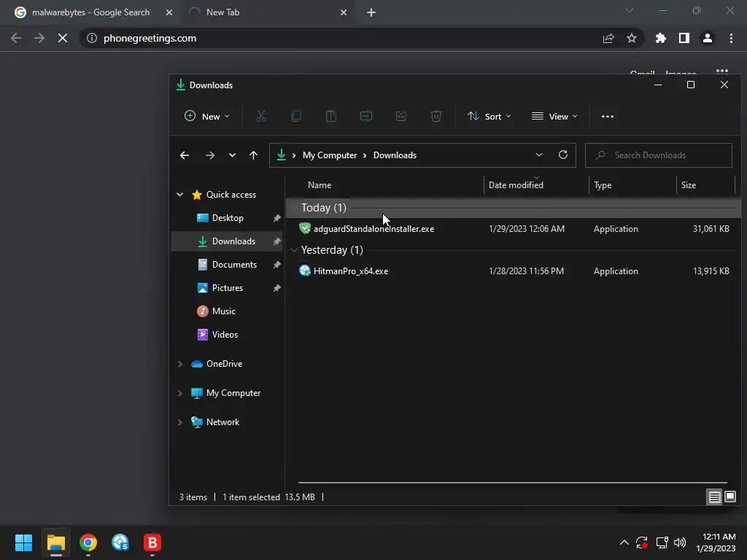This screenshot has height=560, width=747.
Task: Open the Sort dropdown
Action: tap(489, 116)
